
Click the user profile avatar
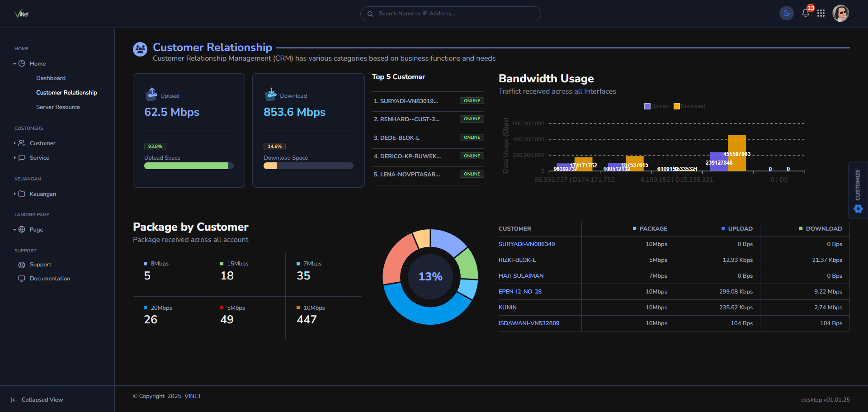click(x=840, y=14)
